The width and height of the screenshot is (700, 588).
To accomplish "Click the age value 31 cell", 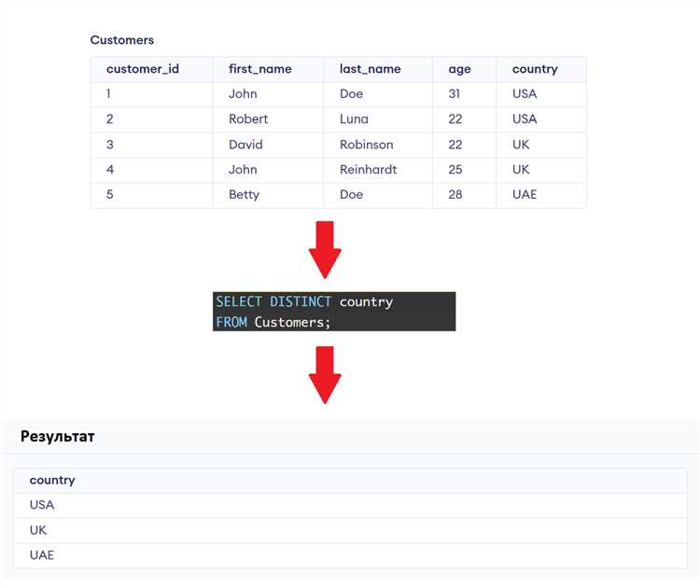I will click(455, 94).
